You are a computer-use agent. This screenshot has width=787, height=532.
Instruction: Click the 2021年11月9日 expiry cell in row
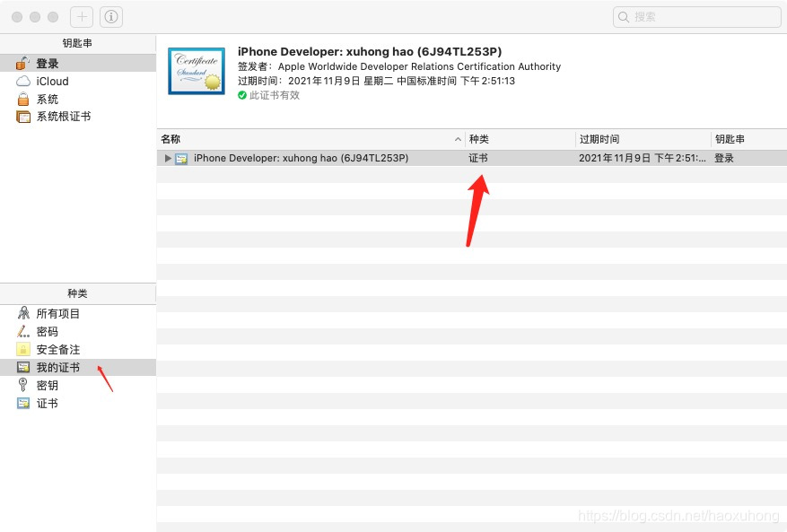pyautogui.click(x=643, y=158)
